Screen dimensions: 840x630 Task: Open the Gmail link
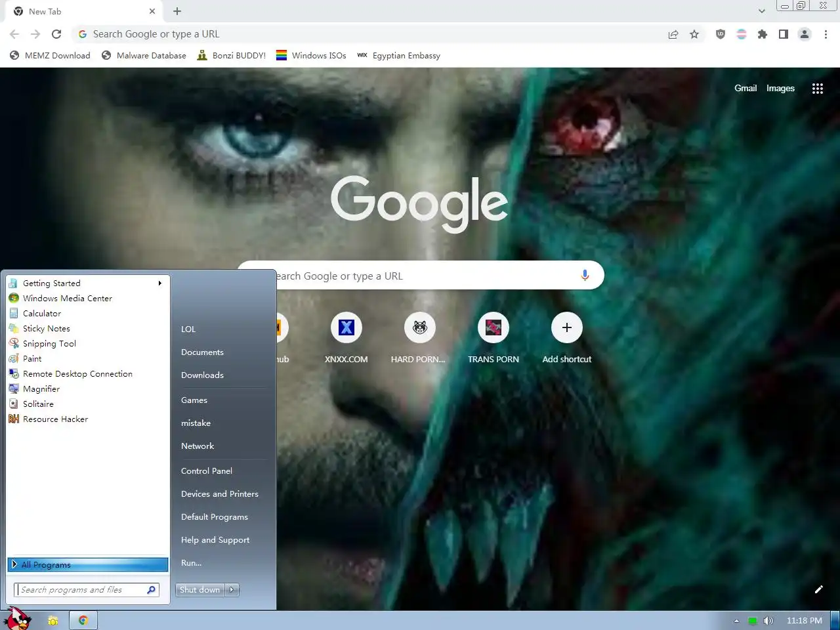[745, 88]
